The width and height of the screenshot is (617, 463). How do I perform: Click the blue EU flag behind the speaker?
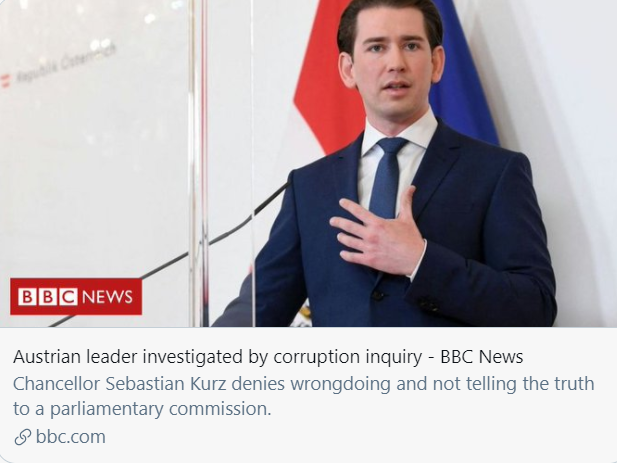[x=466, y=79]
